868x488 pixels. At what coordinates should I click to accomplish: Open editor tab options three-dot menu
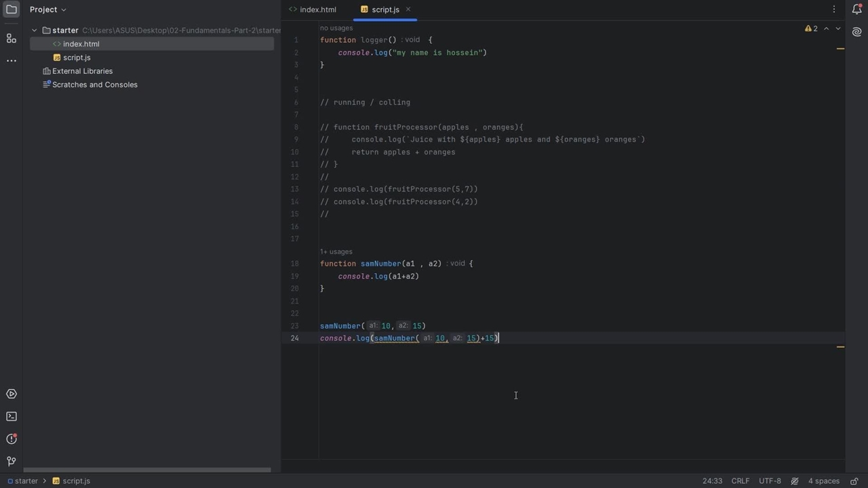[834, 9]
